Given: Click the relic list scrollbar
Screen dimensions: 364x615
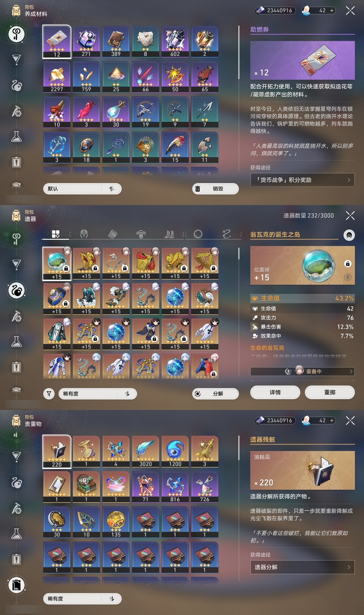Looking at the screenshot, I should tap(239, 253).
